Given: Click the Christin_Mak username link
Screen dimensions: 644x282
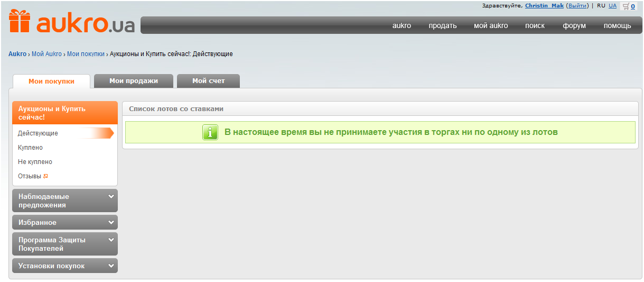Looking at the screenshot, I should [x=544, y=6].
